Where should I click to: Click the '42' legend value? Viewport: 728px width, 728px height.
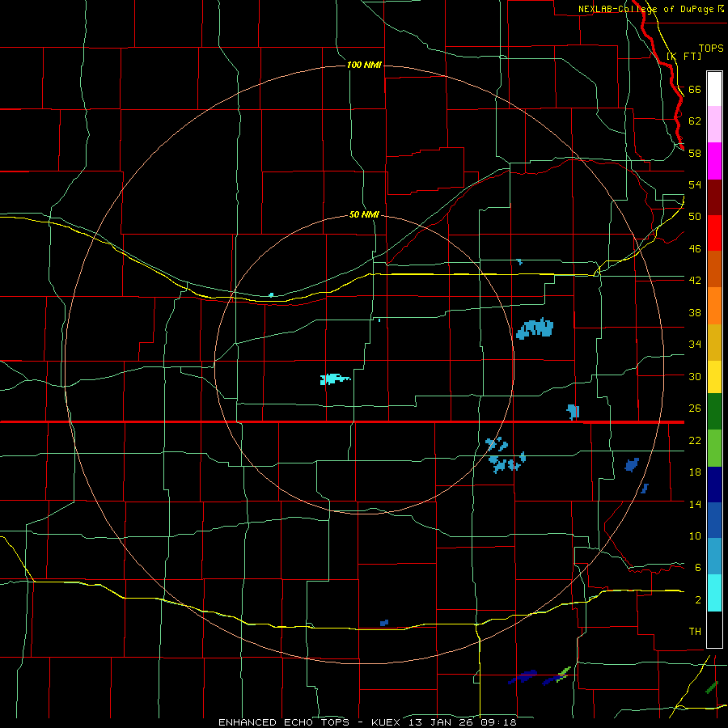[695, 281]
